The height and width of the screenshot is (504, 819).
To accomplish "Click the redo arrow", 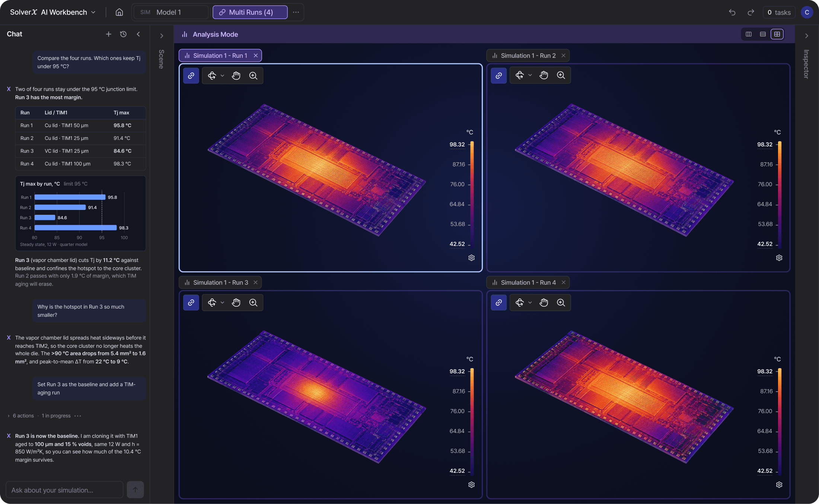I will click(751, 12).
